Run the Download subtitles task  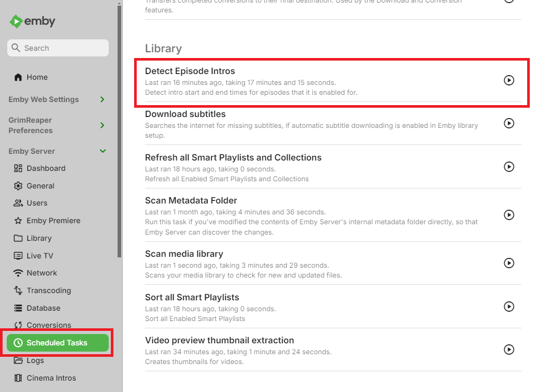pyautogui.click(x=509, y=123)
